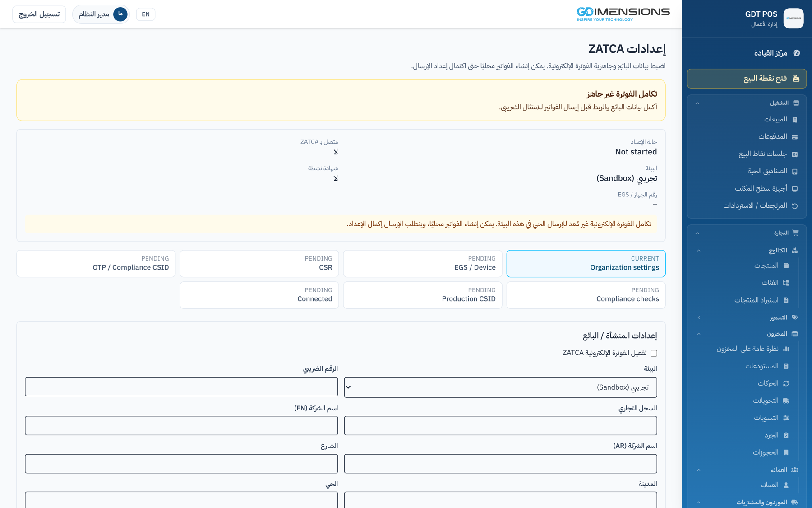
Task: Click the logout button
Action: point(39,14)
